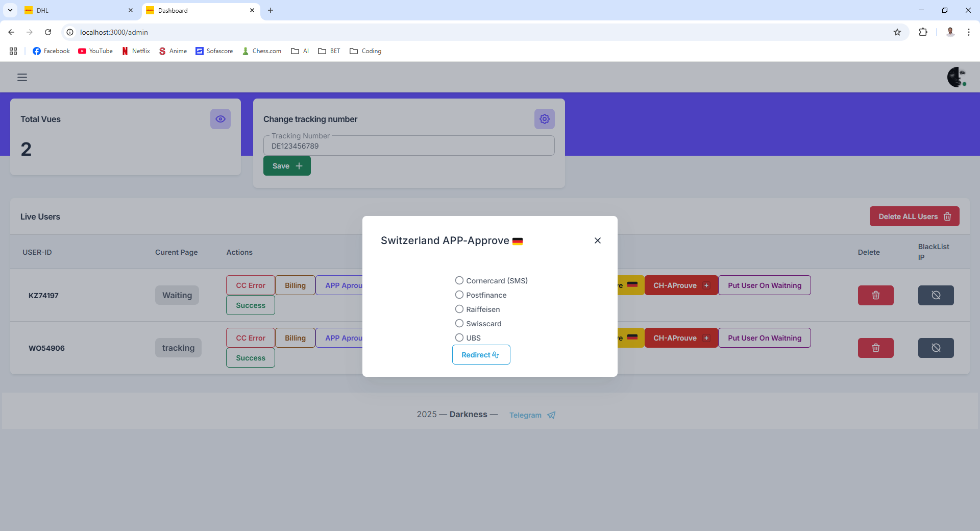This screenshot has height=531, width=980.
Task: Switch to the Dashboard browser tab
Action: pos(201,10)
